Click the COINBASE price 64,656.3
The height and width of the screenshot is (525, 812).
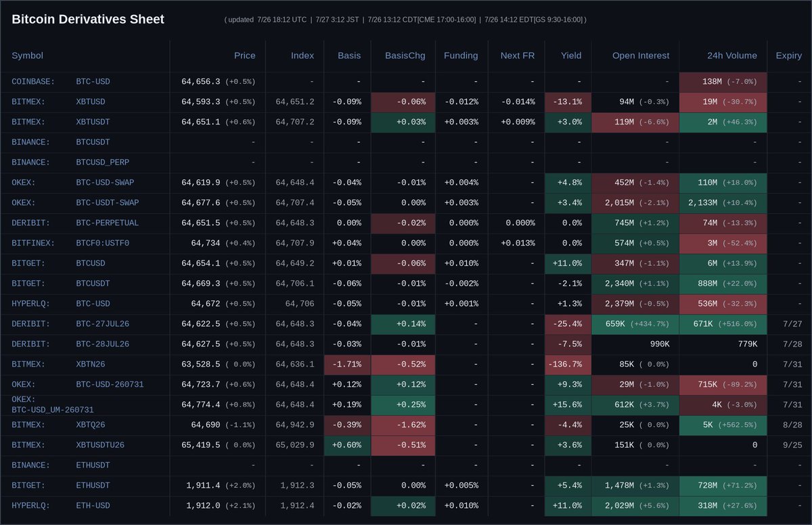200,82
